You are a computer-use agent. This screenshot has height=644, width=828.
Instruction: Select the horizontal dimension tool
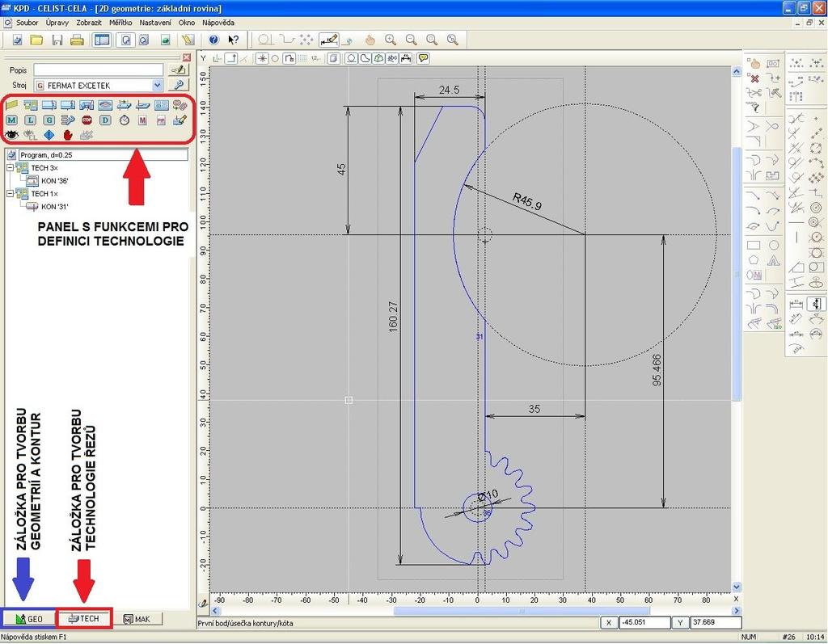click(x=796, y=304)
